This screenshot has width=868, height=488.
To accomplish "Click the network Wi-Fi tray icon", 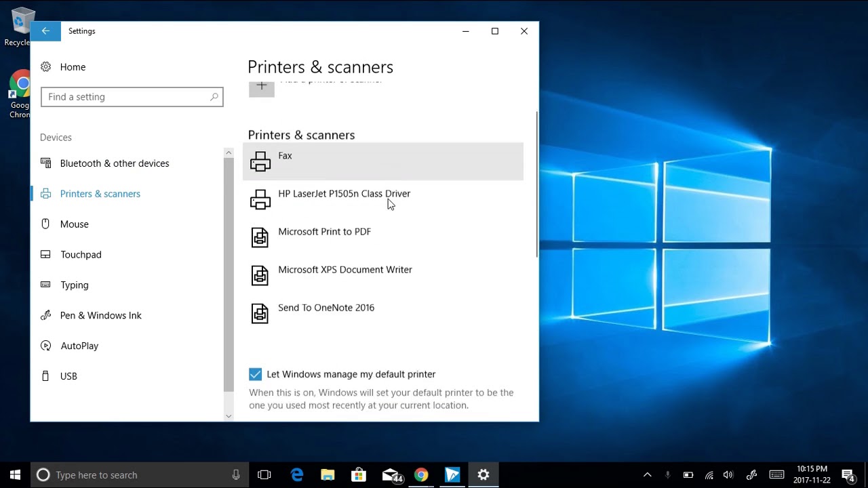I will 709,475.
